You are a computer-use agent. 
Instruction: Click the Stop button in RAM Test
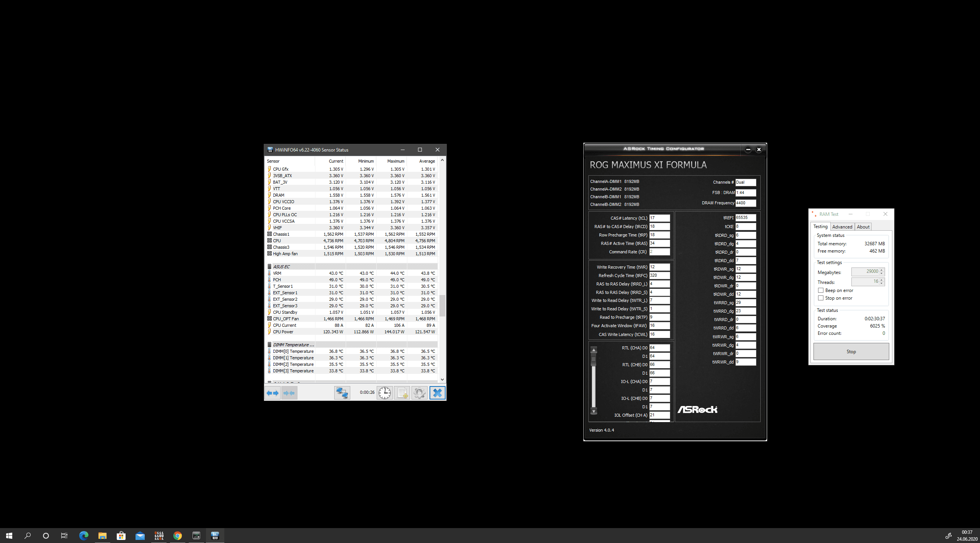tap(851, 352)
